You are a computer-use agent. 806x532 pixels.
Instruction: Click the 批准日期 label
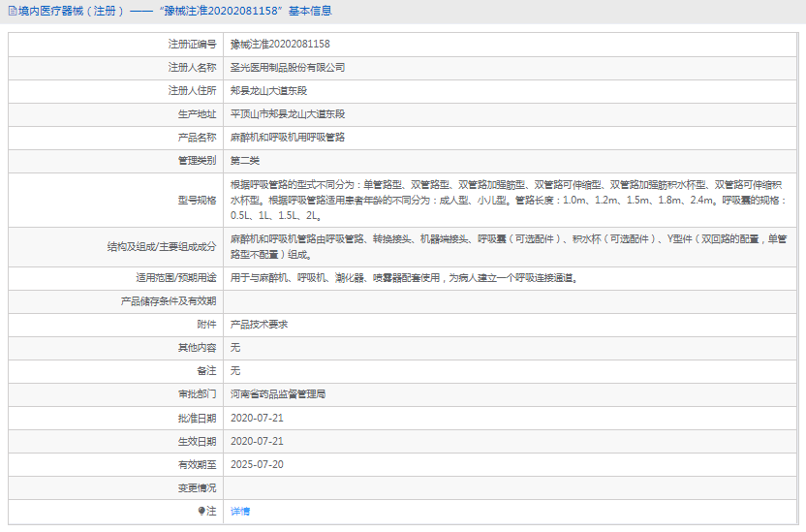pos(198,418)
